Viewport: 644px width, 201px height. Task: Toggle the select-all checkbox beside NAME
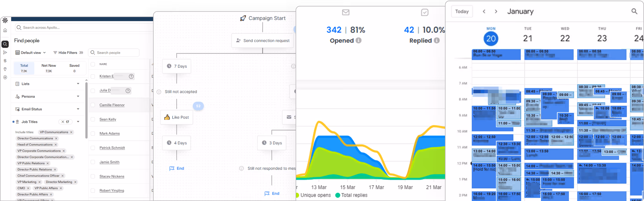93,64
